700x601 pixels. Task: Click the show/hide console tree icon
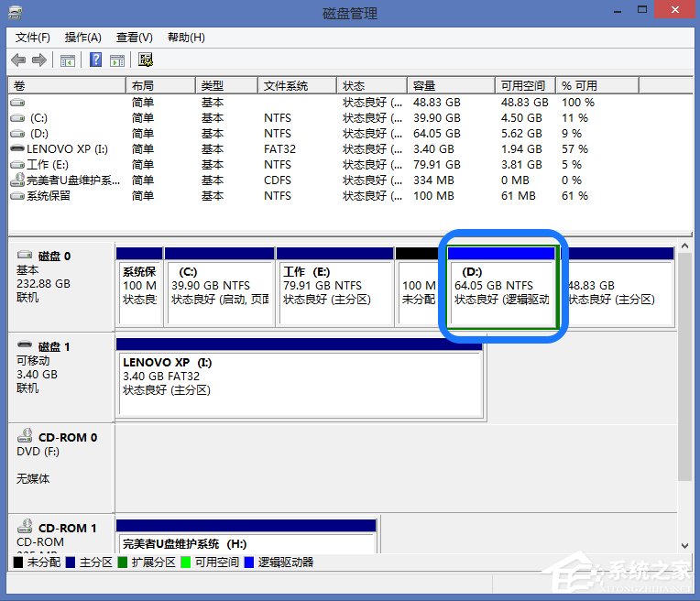coord(68,60)
